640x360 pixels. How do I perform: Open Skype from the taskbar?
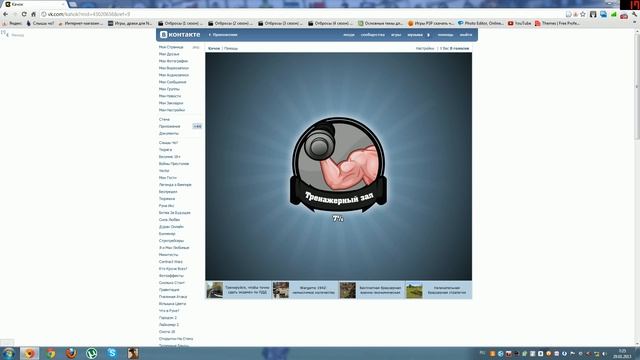tap(112, 353)
